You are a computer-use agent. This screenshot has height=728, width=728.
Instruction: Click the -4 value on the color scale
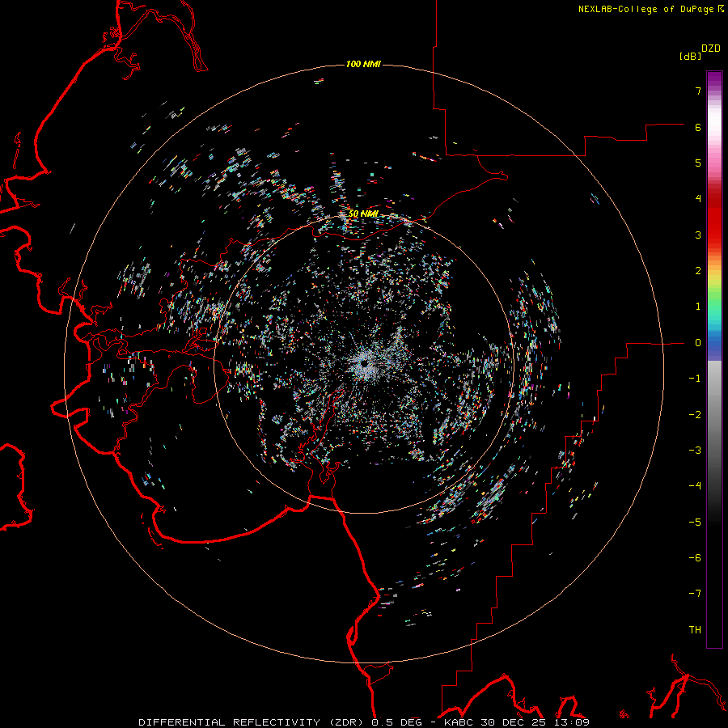click(x=695, y=485)
